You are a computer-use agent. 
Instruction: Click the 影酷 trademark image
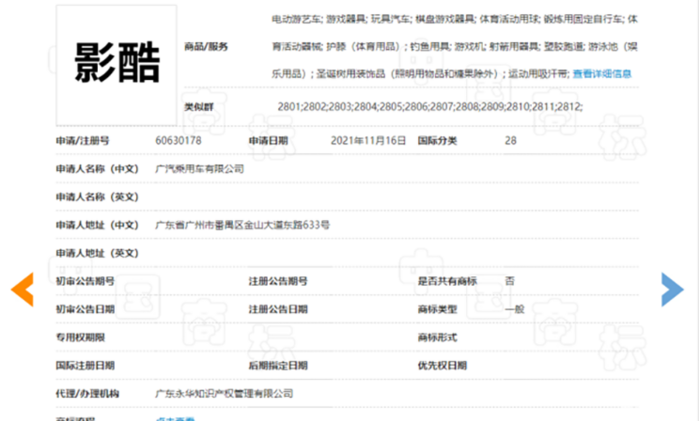(116, 66)
